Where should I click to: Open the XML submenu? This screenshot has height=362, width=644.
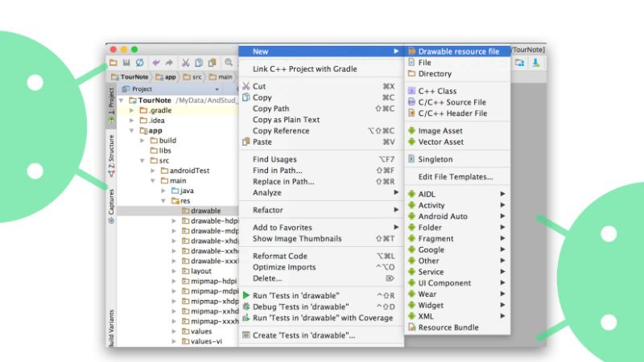coord(457,316)
